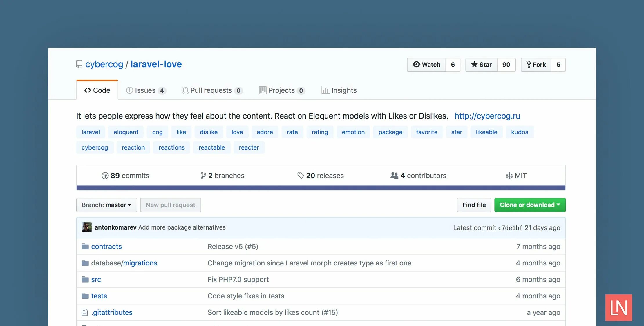Click the star topic tag
This screenshot has width=644, height=326.
pyautogui.click(x=457, y=132)
